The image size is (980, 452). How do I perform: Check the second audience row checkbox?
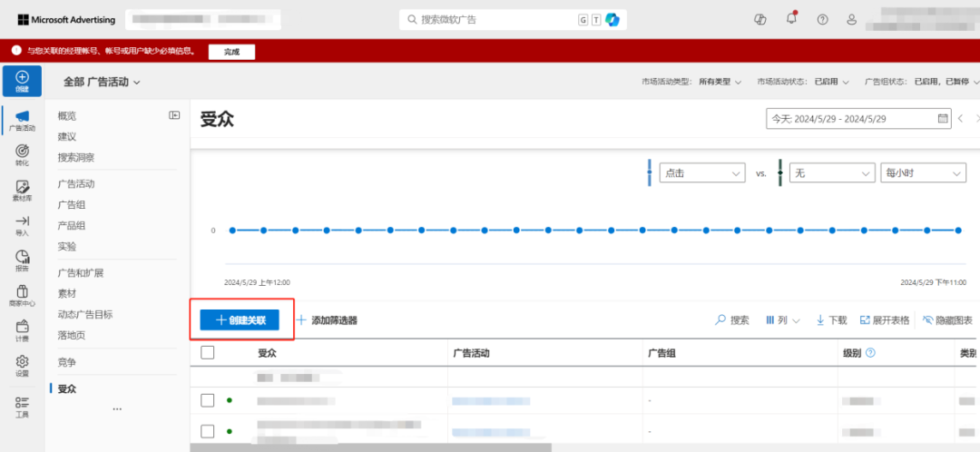[208, 431]
